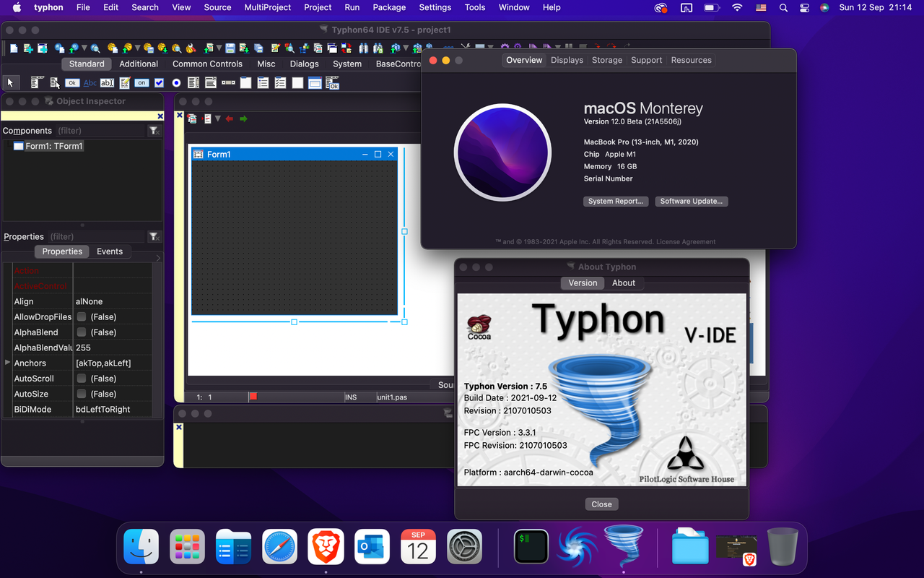Open the Components filter options funnel

pyautogui.click(x=154, y=131)
